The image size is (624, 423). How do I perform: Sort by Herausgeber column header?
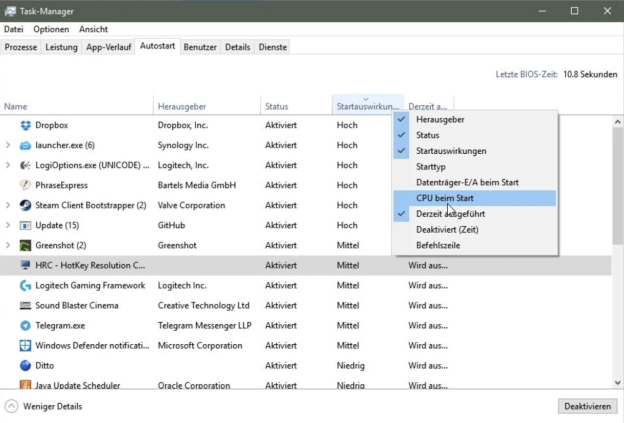pos(207,105)
